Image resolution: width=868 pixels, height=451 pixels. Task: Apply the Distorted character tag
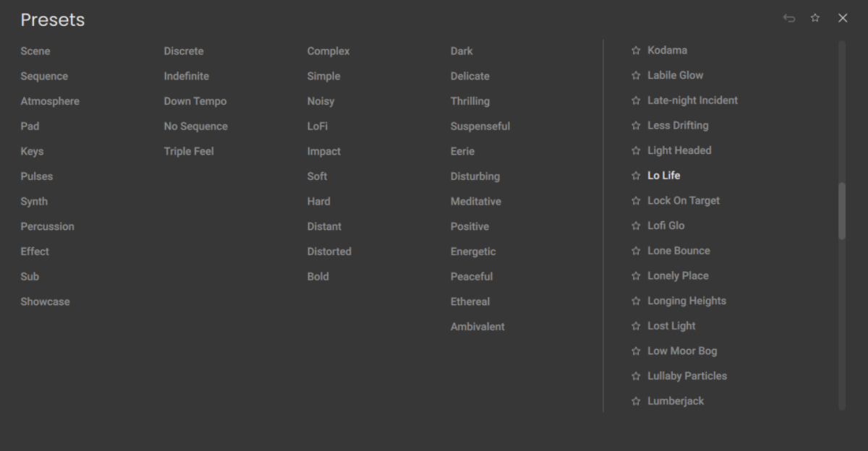pos(329,252)
